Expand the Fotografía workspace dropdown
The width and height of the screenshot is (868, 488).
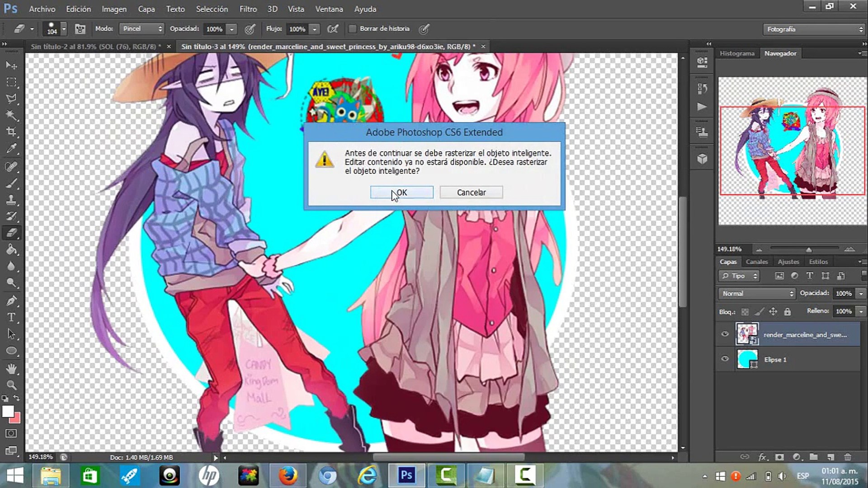click(x=813, y=29)
